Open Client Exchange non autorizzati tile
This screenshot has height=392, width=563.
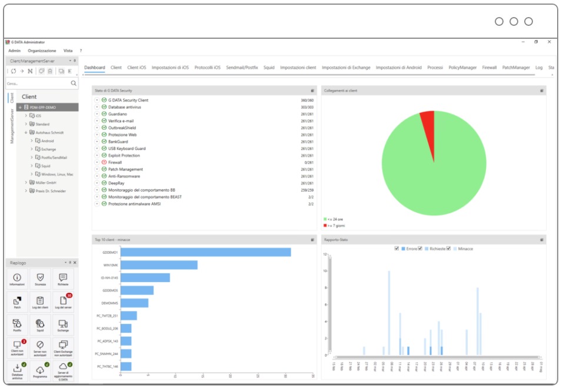point(63,348)
